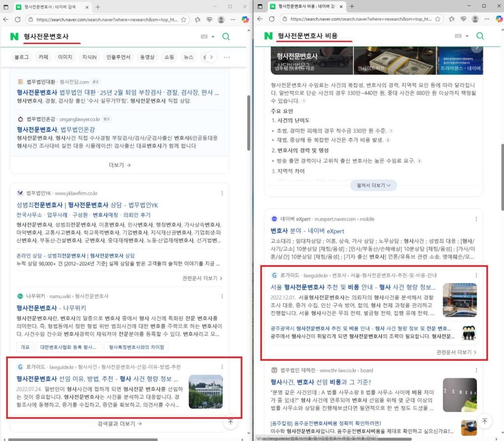Viewport: 504px width, 441px height.
Task: Click the money stack image thumbnail
Action: point(395,60)
